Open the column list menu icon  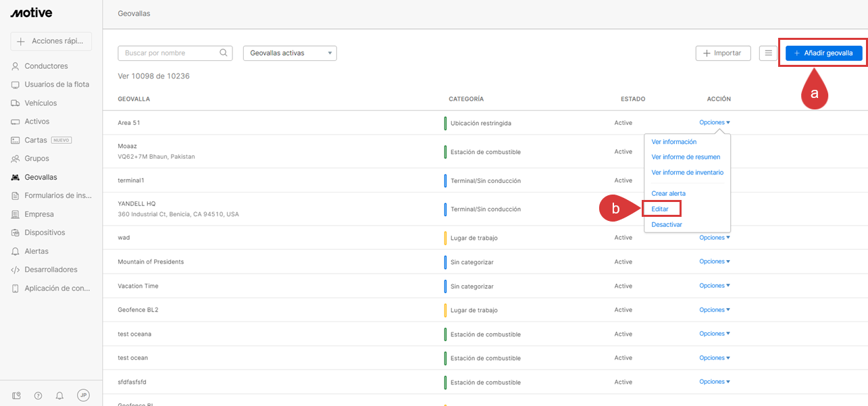768,53
